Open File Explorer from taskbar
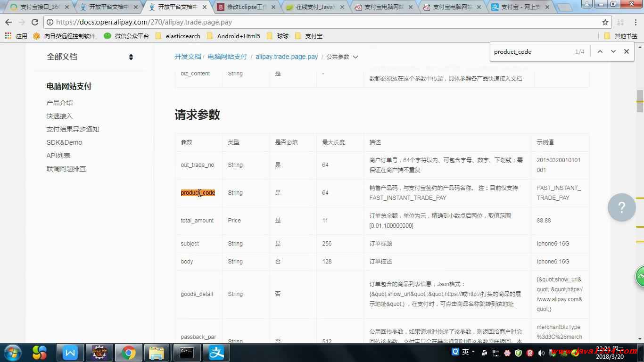644x362 pixels. pos(157,353)
